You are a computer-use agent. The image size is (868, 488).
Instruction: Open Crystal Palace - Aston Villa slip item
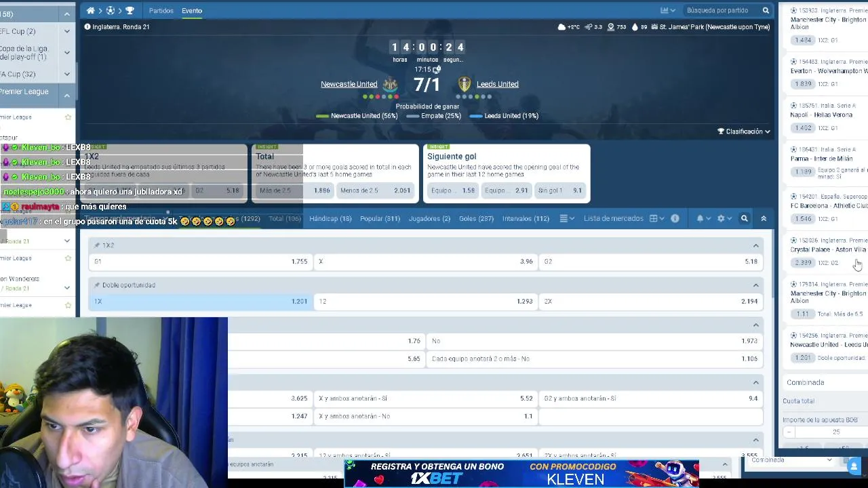point(828,249)
